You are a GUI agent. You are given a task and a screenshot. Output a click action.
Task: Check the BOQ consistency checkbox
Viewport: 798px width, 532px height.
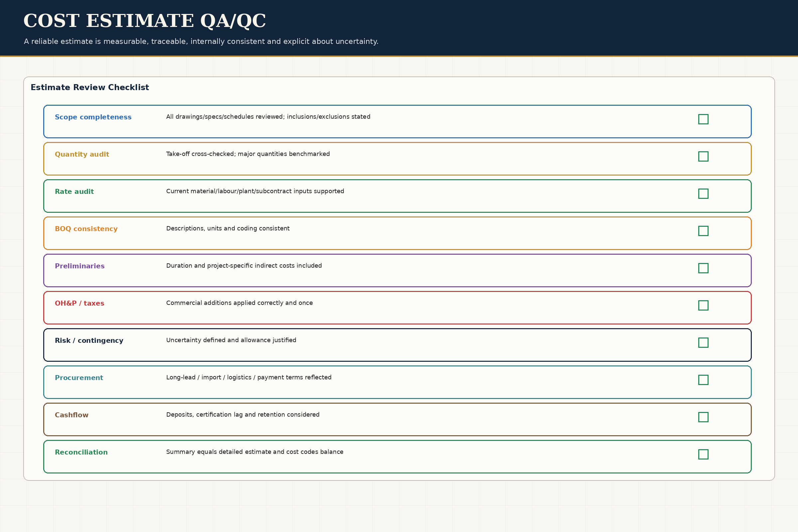[703, 231]
